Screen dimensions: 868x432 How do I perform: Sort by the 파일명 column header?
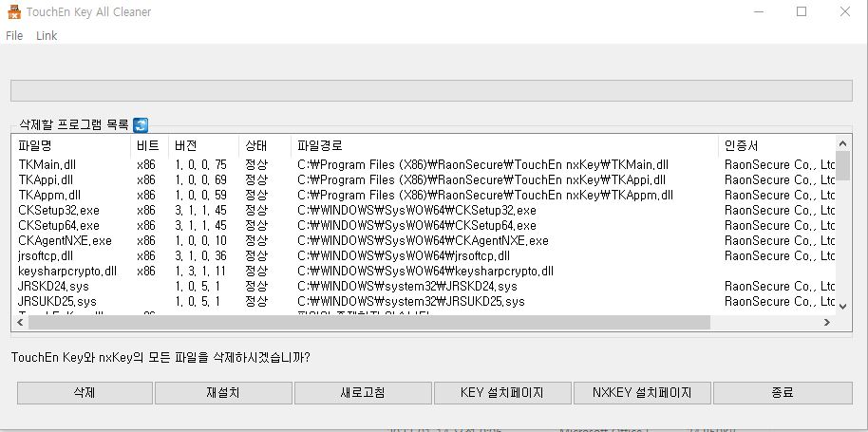point(71,146)
